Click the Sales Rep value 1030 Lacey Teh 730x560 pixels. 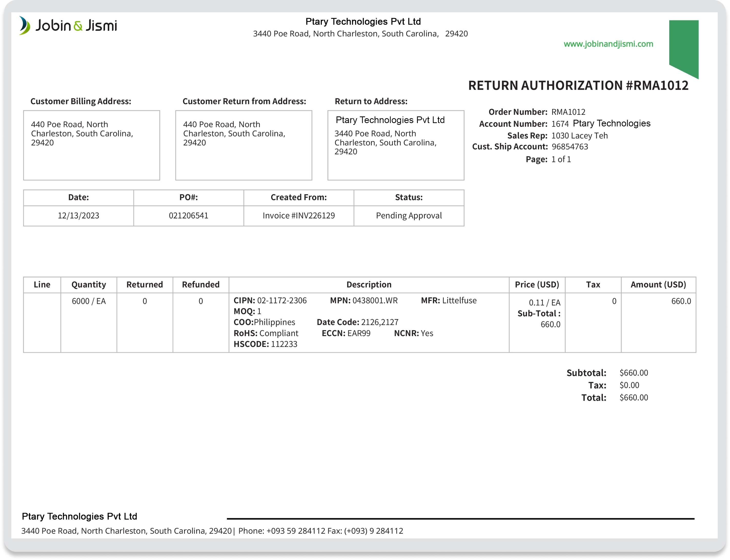(580, 136)
